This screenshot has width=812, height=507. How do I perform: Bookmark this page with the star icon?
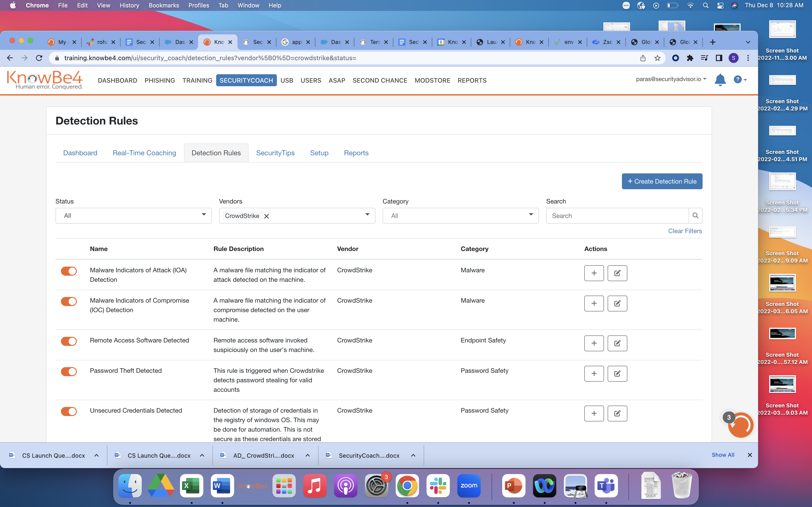[x=657, y=58]
